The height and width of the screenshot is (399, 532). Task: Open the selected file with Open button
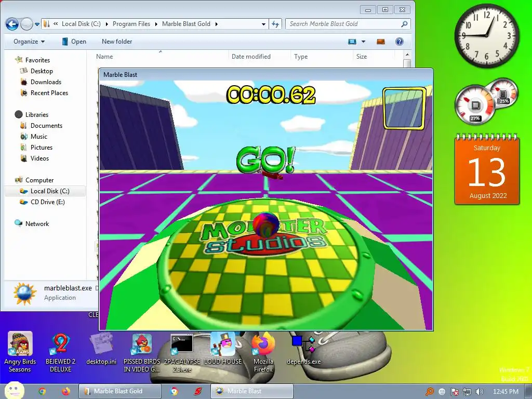click(74, 42)
